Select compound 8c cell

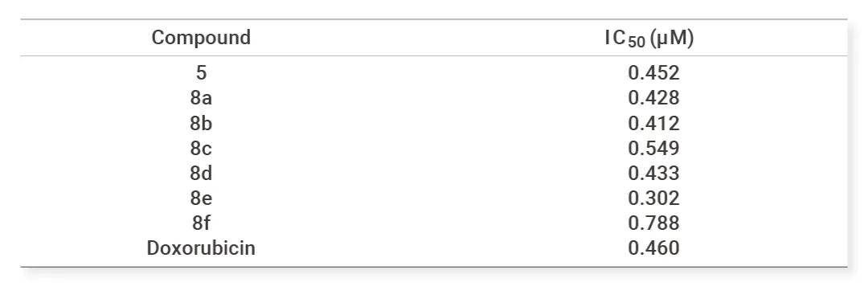click(x=201, y=148)
